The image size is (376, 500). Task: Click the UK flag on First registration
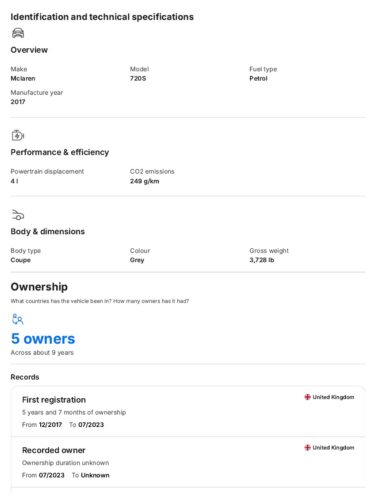click(307, 397)
